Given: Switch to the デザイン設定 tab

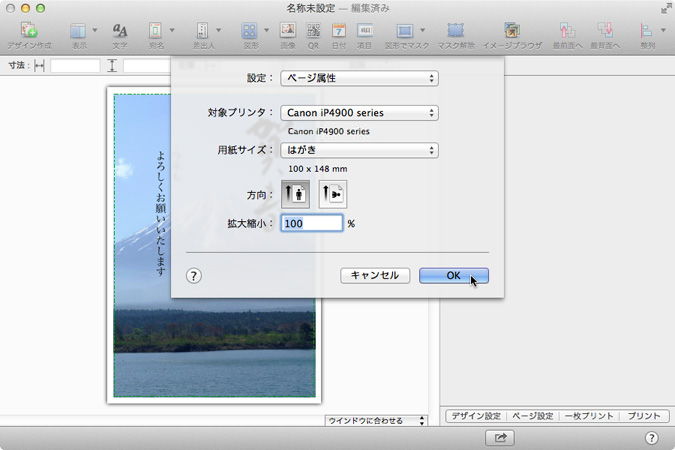Looking at the screenshot, I should (x=475, y=416).
